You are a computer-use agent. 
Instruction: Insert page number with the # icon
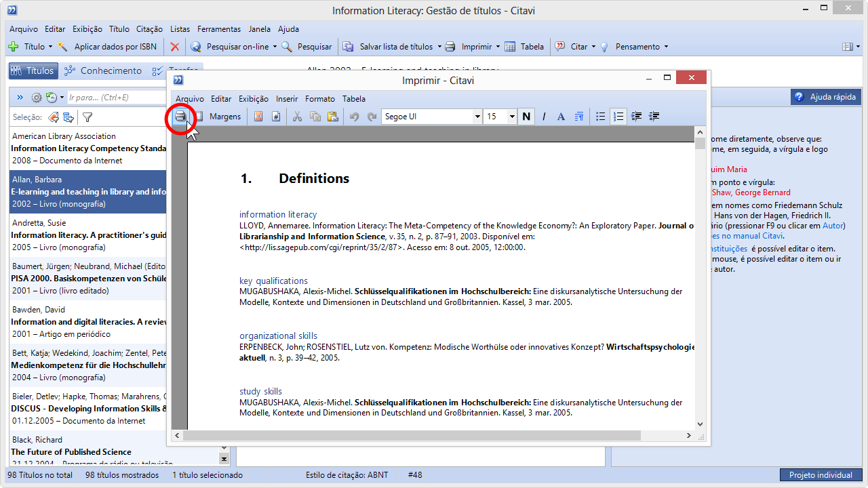point(276,117)
